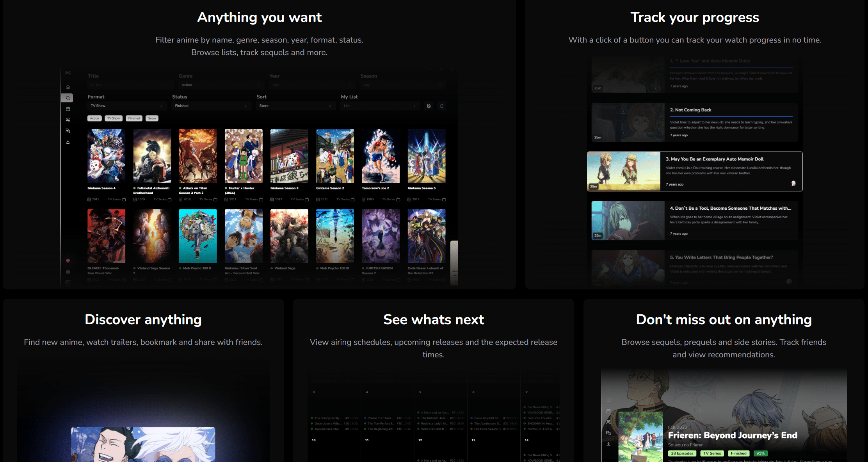Screen dimensions: 868x462
Task: Expand the Sort dropdown showing Score
Action: [x=295, y=106]
